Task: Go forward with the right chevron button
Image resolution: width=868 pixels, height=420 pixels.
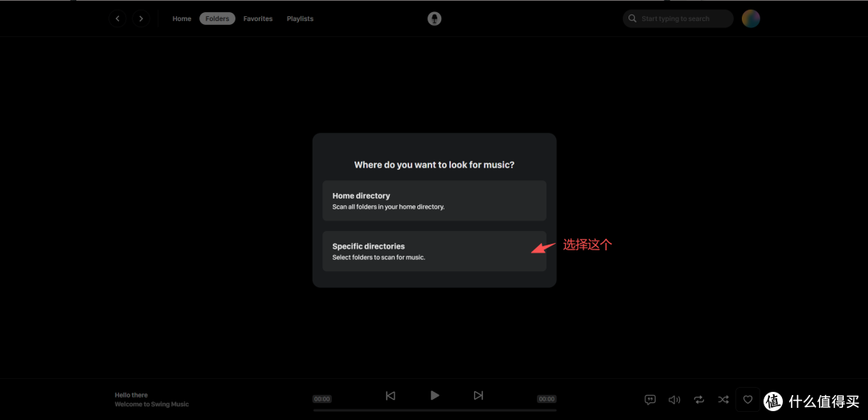Action: (141, 19)
